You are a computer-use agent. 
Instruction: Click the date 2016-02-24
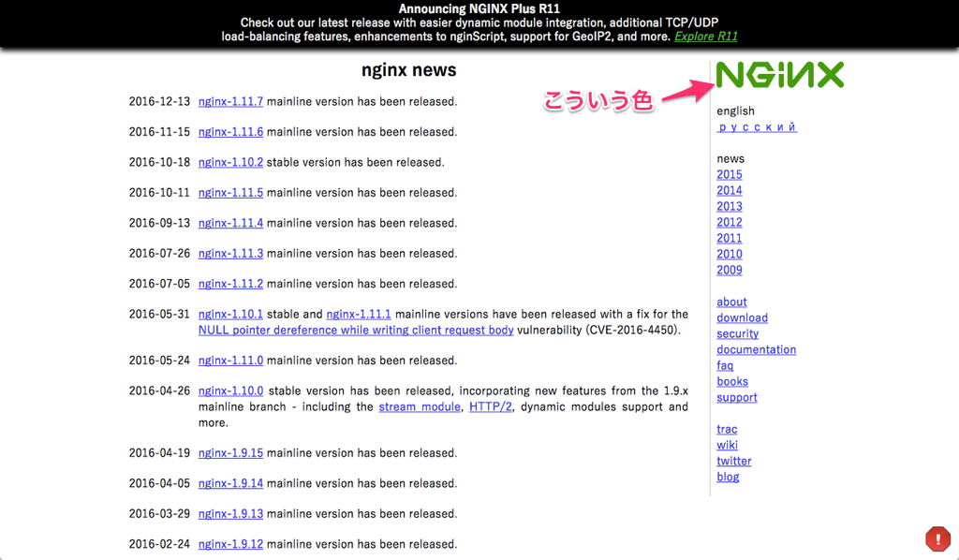(x=159, y=544)
